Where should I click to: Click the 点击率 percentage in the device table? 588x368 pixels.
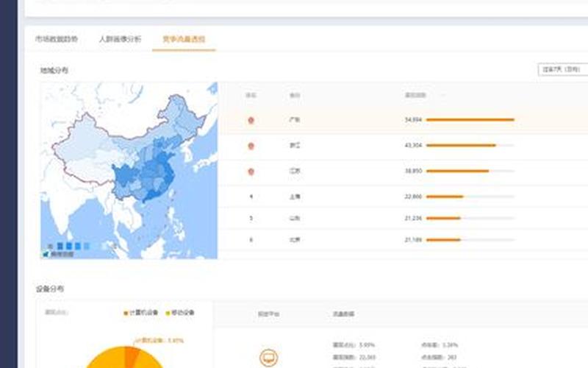point(450,344)
